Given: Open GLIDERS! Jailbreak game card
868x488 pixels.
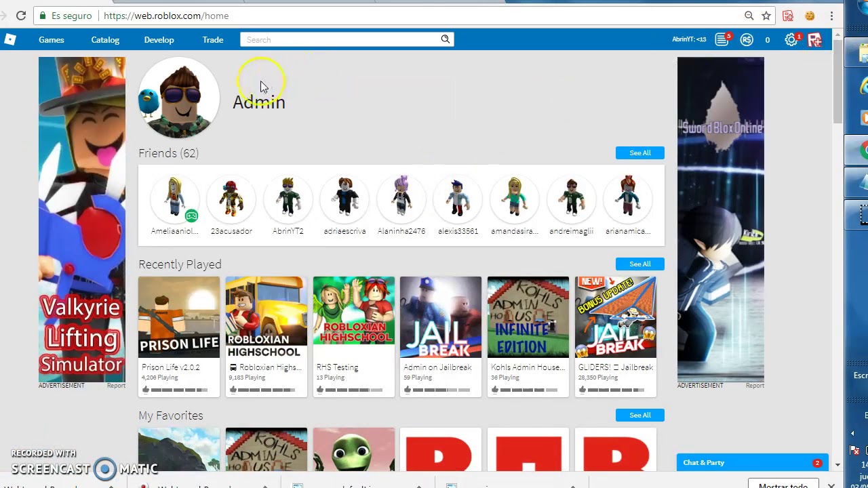Looking at the screenshot, I should pos(616,336).
